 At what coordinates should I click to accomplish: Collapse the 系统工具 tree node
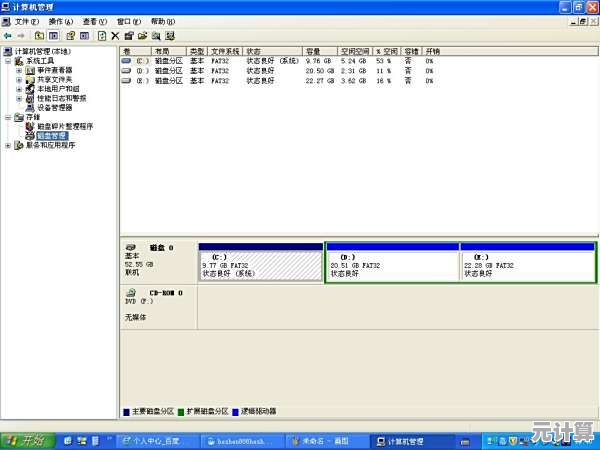(x=8, y=61)
